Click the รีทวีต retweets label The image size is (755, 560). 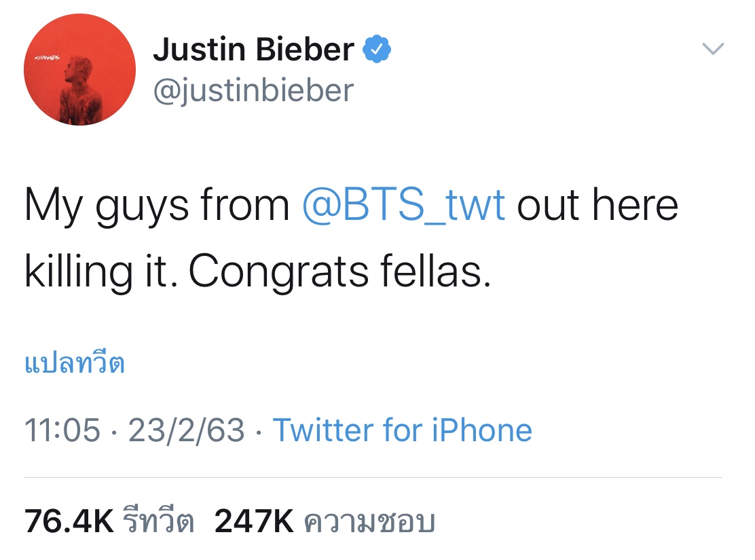click(159, 522)
